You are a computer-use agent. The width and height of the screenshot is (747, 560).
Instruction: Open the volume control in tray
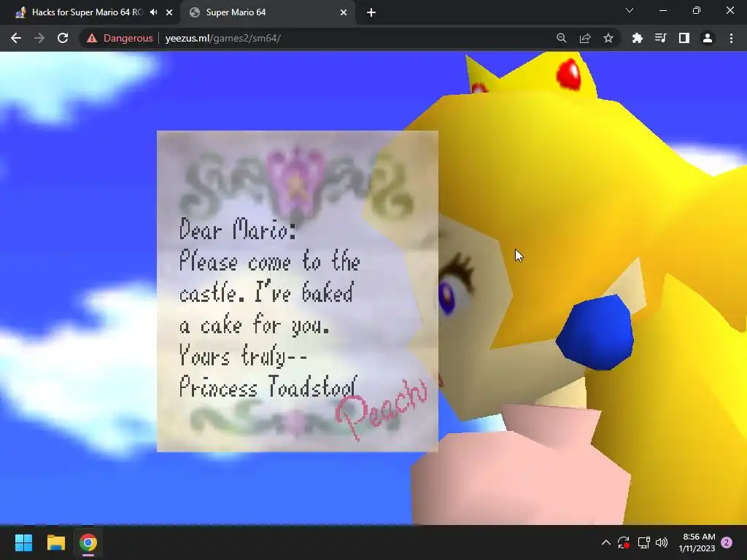662,542
